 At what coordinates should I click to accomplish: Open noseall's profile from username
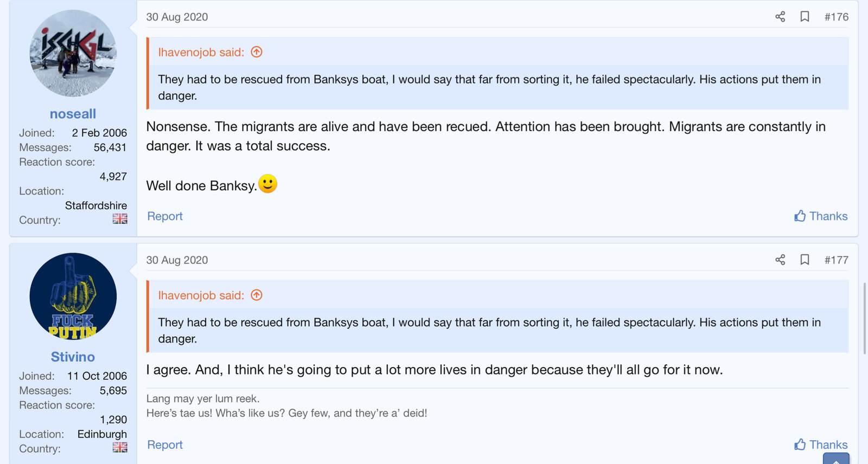coord(73,114)
